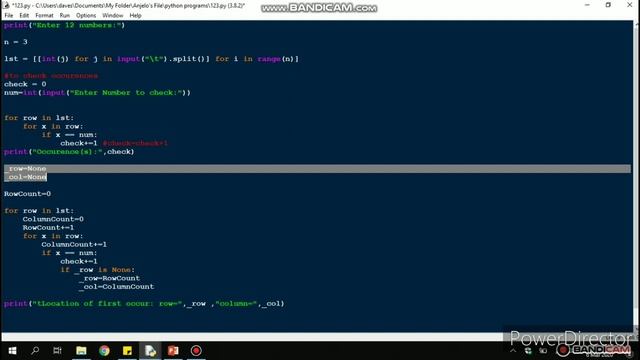Click the 'Location of first occur' print line
Screen dimensions: 640x360
(144, 304)
